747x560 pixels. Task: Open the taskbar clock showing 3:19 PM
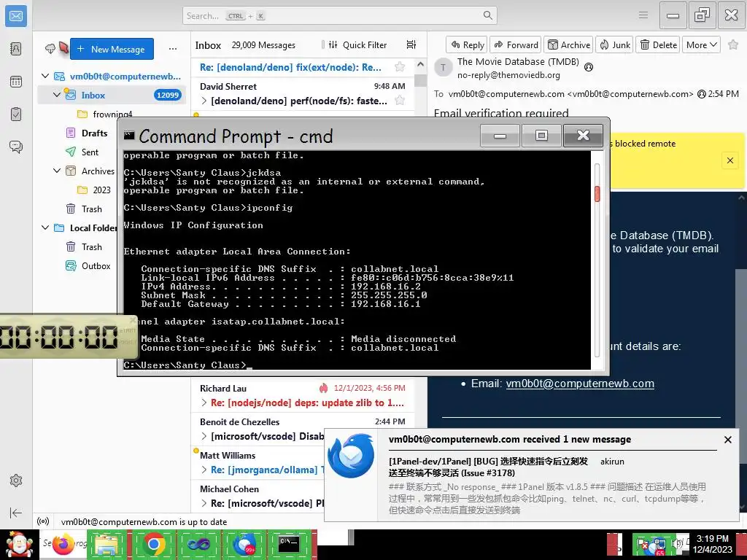(x=712, y=544)
